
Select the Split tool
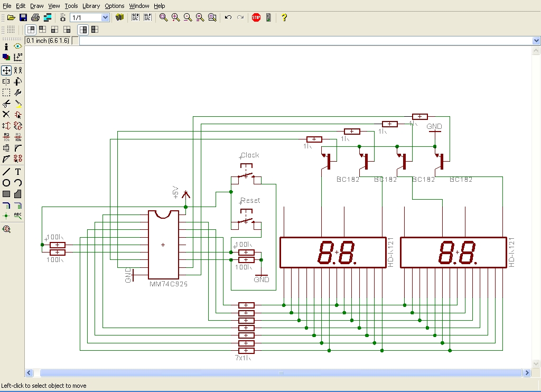[x=6, y=158]
